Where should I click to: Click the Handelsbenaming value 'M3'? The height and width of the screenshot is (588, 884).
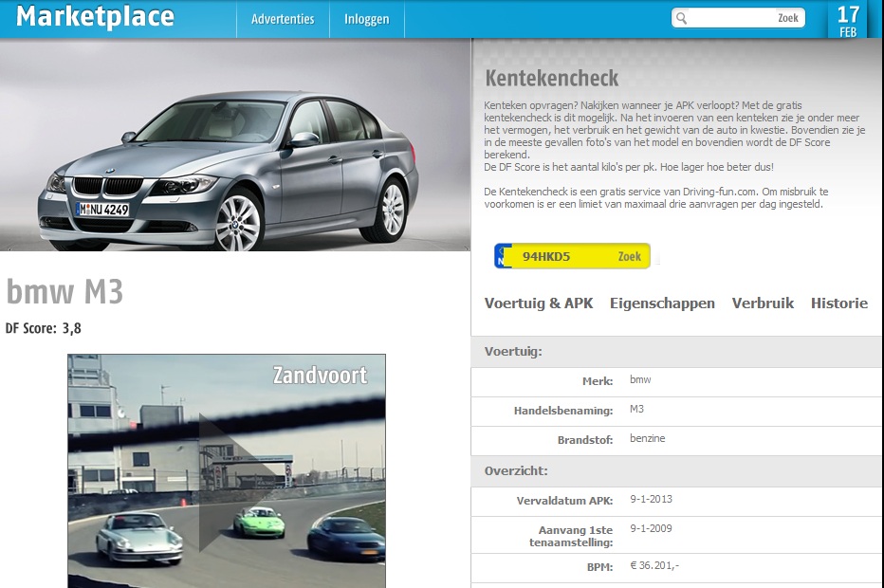636,409
